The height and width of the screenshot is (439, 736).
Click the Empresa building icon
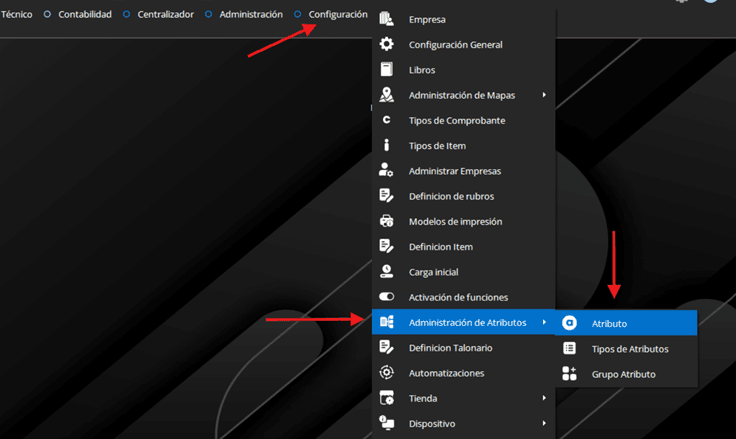click(387, 20)
